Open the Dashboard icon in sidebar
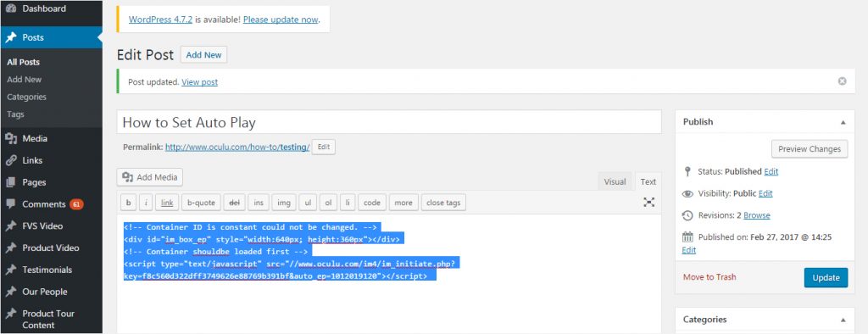Screen dimensions: 868x334 click(11, 8)
